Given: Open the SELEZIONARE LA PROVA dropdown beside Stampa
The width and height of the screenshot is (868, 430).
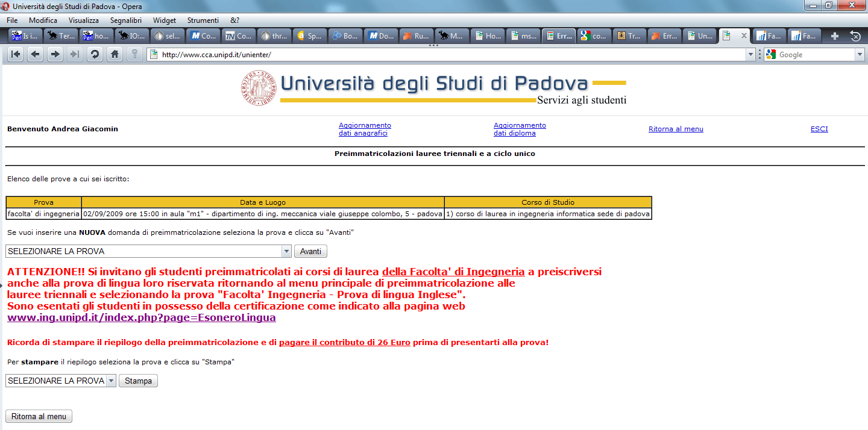Looking at the screenshot, I should click(x=61, y=381).
